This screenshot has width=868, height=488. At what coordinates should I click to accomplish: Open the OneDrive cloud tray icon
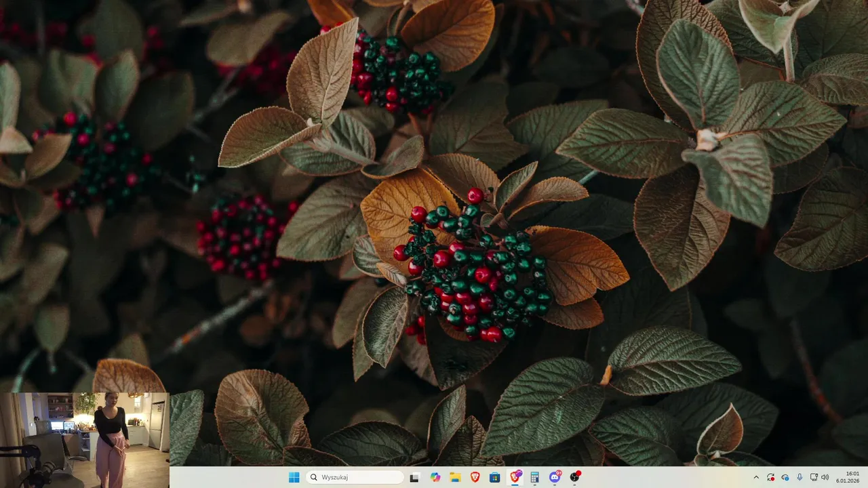[x=785, y=477]
